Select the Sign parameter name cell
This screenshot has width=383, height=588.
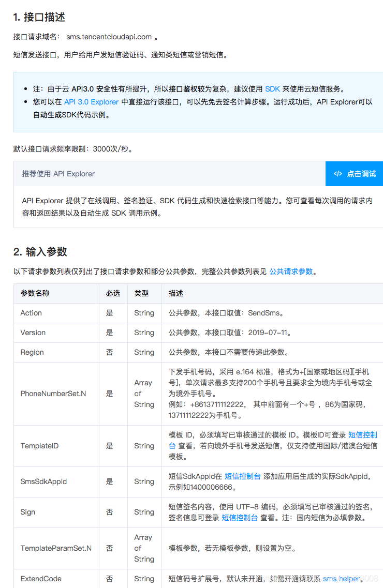coord(56,512)
